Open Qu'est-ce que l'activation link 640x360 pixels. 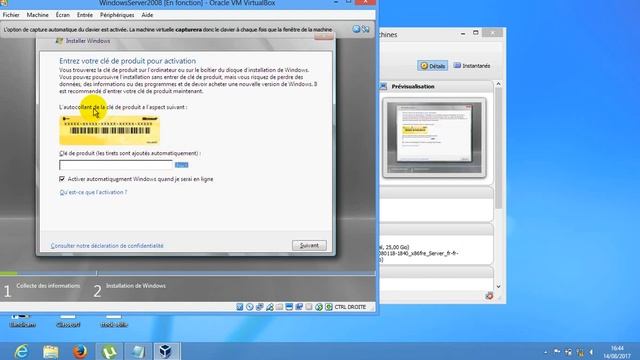(93, 192)
